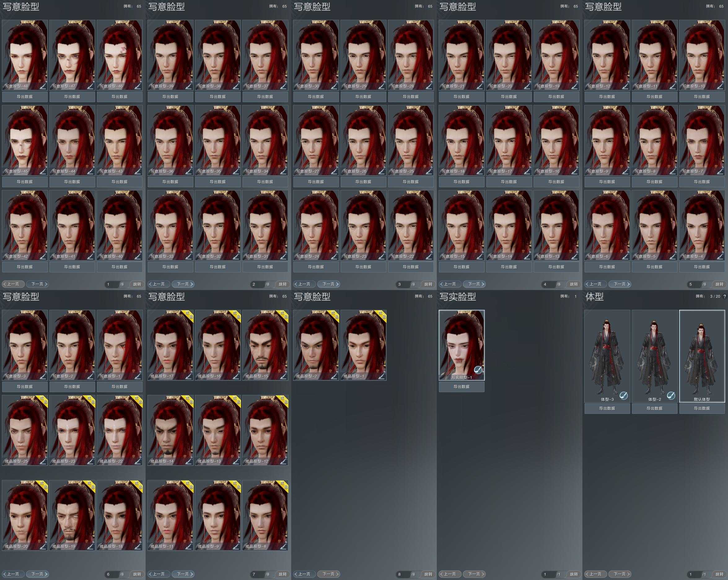Select the 体型-2 body thumbnail
This screenshot has height=580, width=728.
coord(654,356)
